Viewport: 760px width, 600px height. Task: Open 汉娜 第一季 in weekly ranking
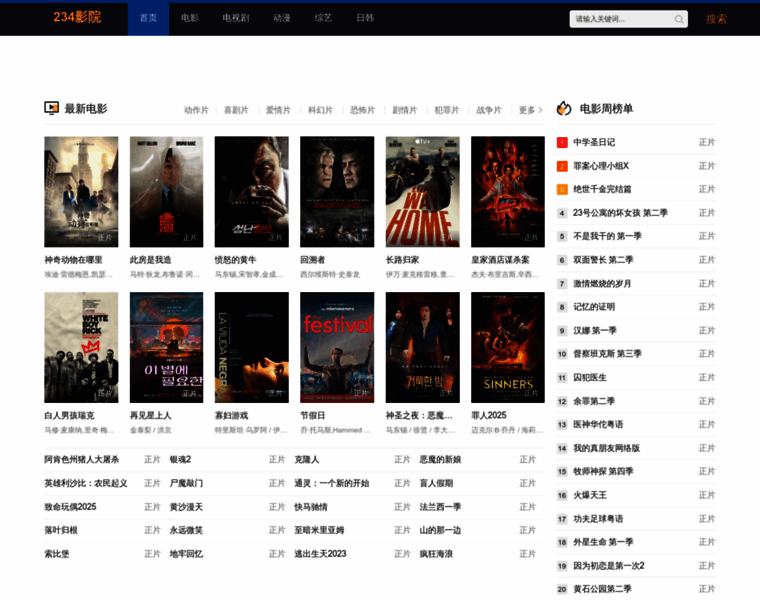pos(595,330)
